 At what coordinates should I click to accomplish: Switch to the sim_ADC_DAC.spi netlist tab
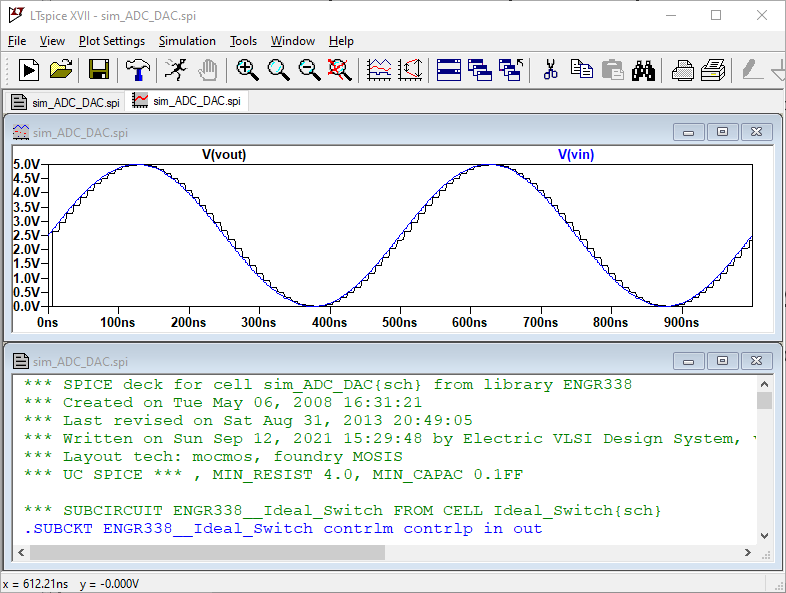65,102
